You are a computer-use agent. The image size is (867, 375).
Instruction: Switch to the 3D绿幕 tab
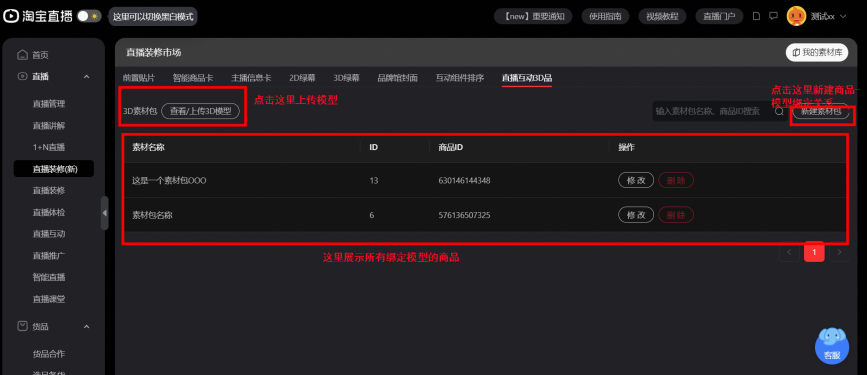pos(346,78)
